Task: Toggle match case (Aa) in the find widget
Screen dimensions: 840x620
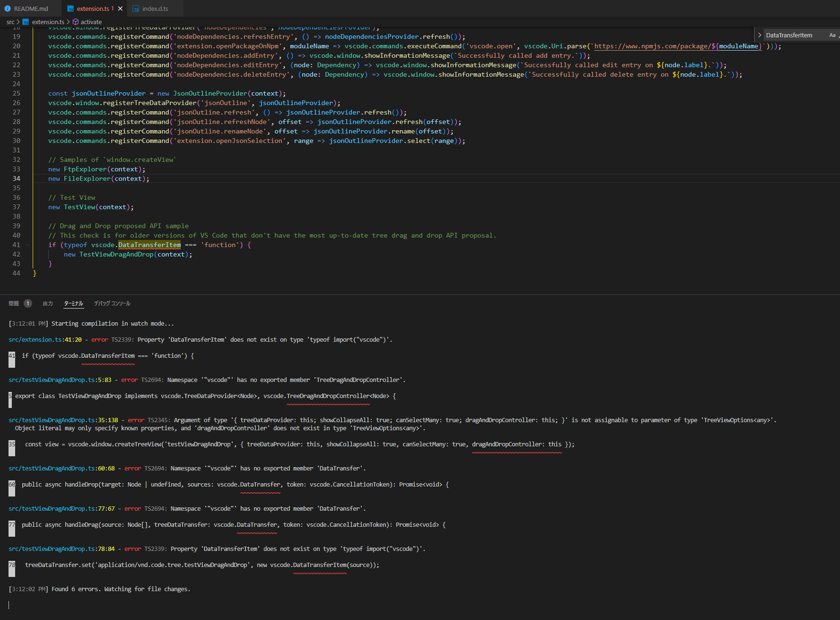Action: [x=831, y=35]
